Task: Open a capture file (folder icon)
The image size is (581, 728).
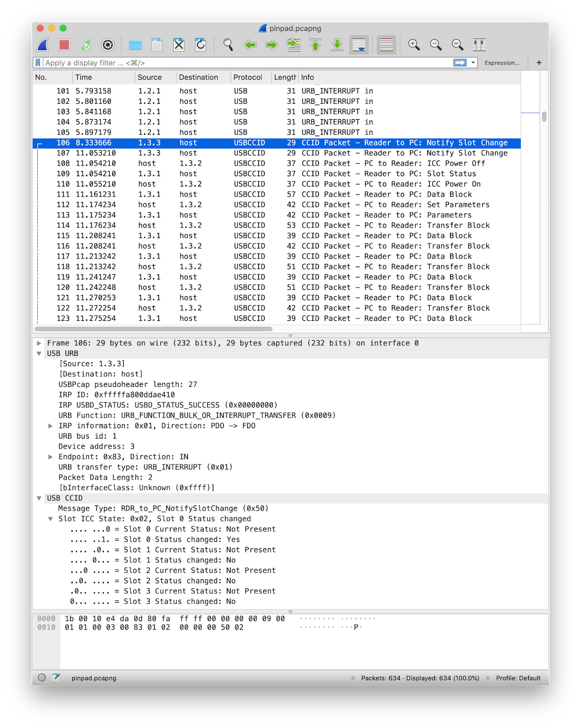Action: [135, 45]
